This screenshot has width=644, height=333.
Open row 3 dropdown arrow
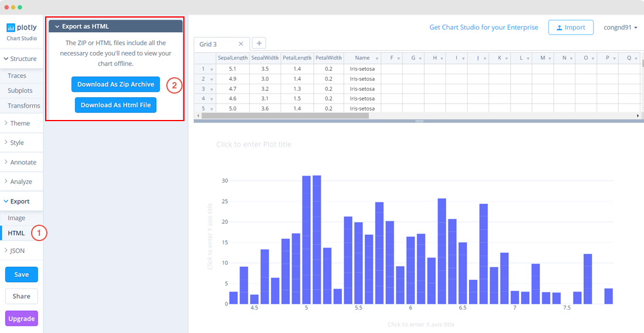211,89
